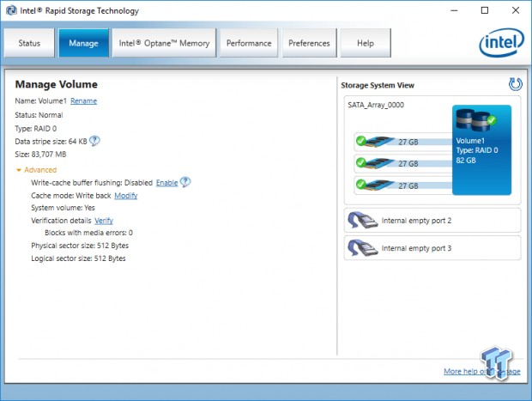Click the Rename link for Volume1
Screen dimensions: 532x401
83,100
